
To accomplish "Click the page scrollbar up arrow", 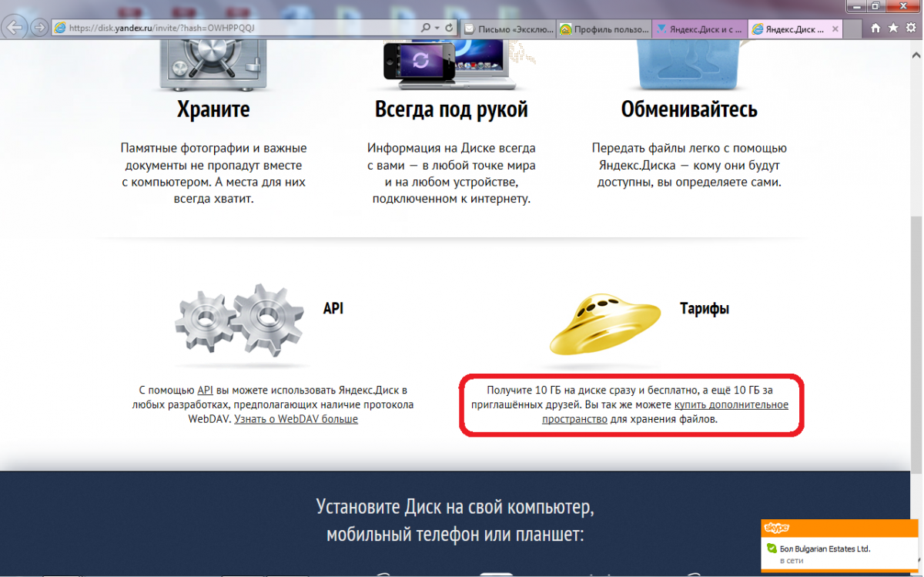I will tap(916, 55).
